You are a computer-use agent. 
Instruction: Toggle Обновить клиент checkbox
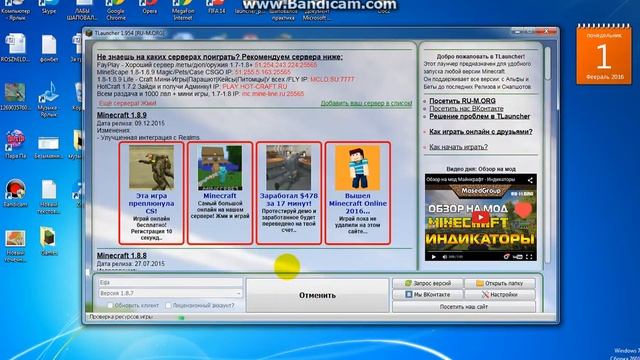tap(110, 305)
